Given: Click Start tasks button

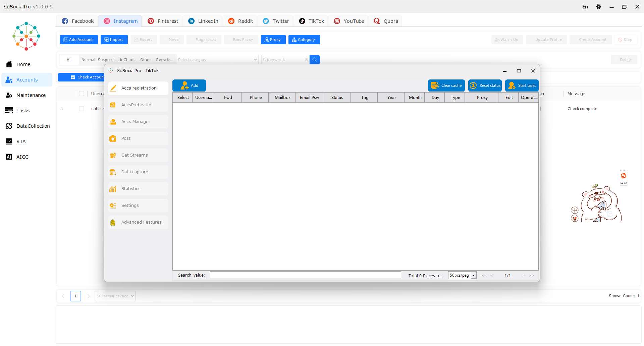Looking at the screenshot, I should point(522,85).
